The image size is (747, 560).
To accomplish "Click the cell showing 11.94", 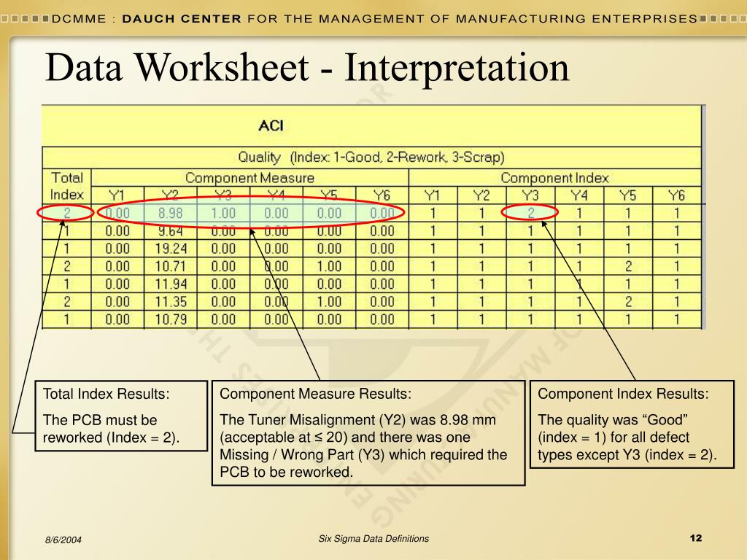I will [x=171, y=284].
